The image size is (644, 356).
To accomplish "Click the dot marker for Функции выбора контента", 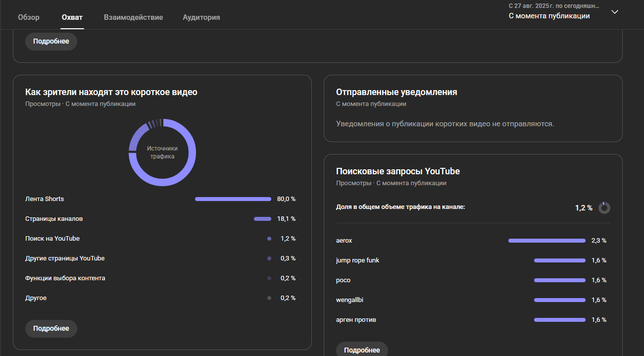I will point(269,278).
